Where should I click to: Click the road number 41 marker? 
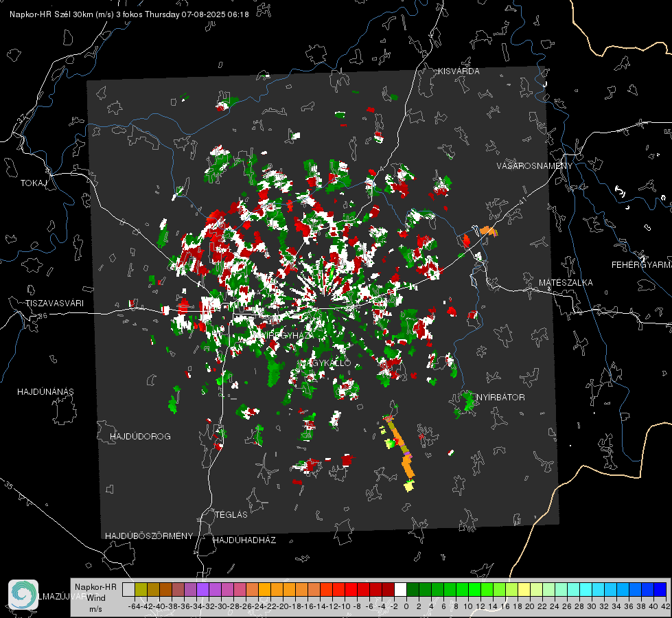[x=522, y=201]
